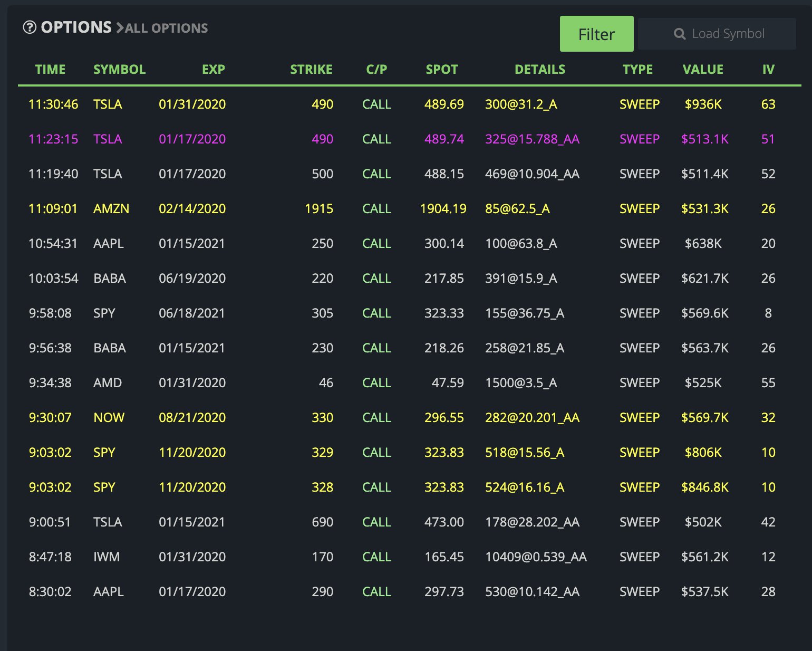This screenshot has height=651, width=812.
Task: Focus the Load Symbol search field
Action: coord(717,34)
